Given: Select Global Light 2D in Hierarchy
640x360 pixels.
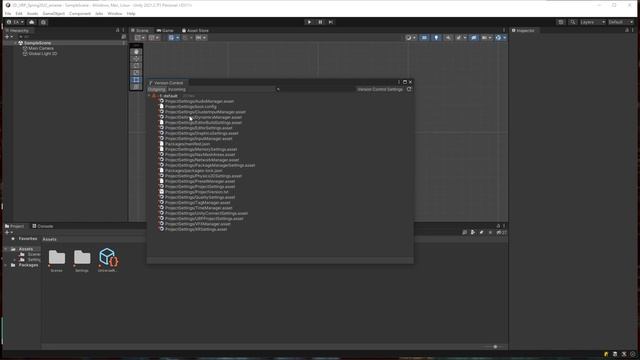Looking at the screenshot, I should pyautogui.click(x=42, y=53).
